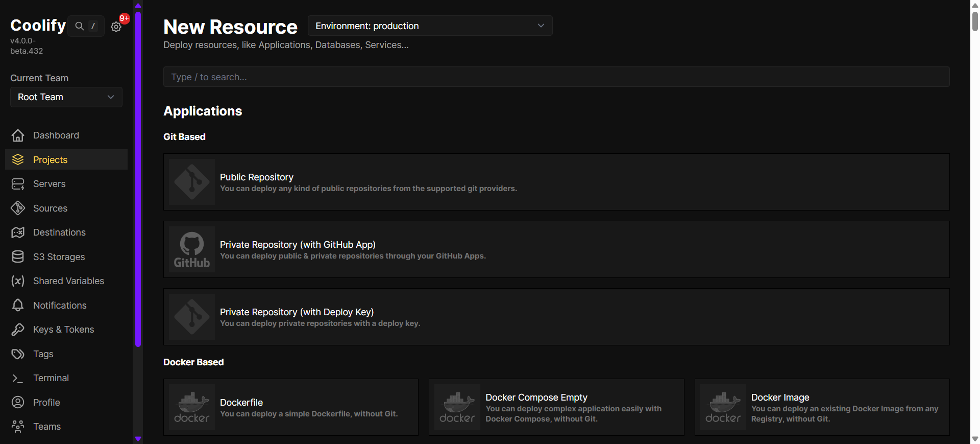The height and width of the screenshot is (444, 980).
Task: Open the Terminal sidebar item
Action: point(51,378)
